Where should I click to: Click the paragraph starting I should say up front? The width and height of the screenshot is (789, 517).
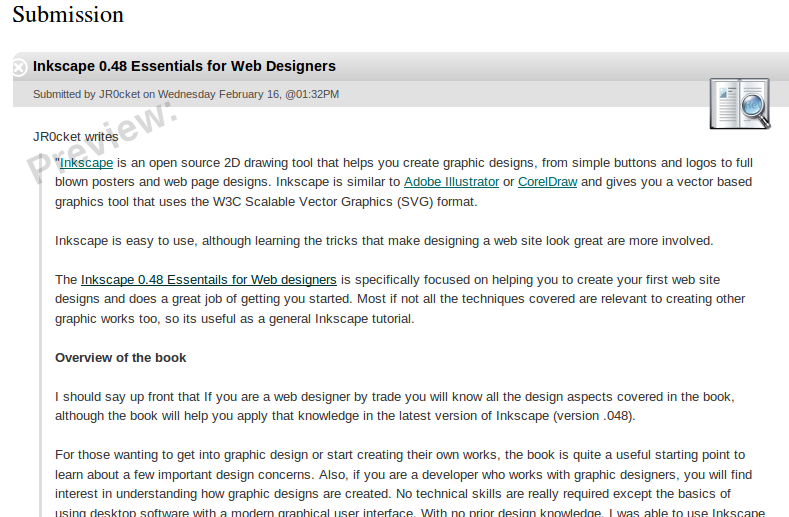395,406
